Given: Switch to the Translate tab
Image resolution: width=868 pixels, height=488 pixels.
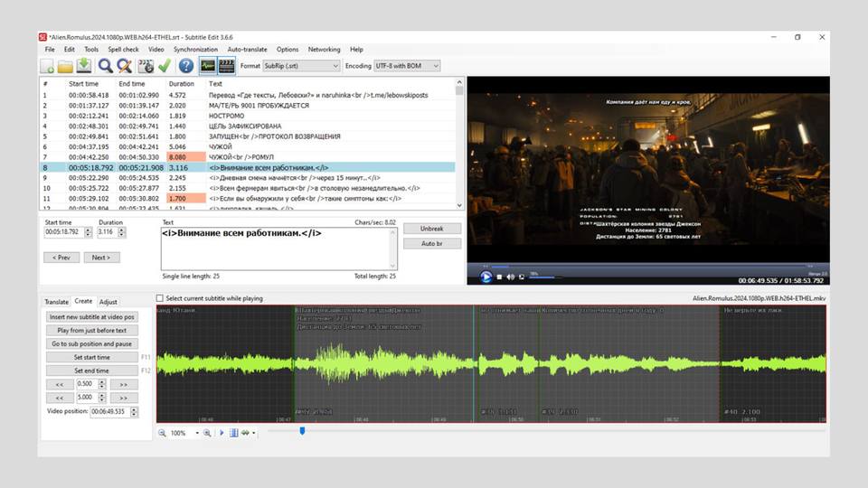Looking at the screenshot, I should coord(56,302).
